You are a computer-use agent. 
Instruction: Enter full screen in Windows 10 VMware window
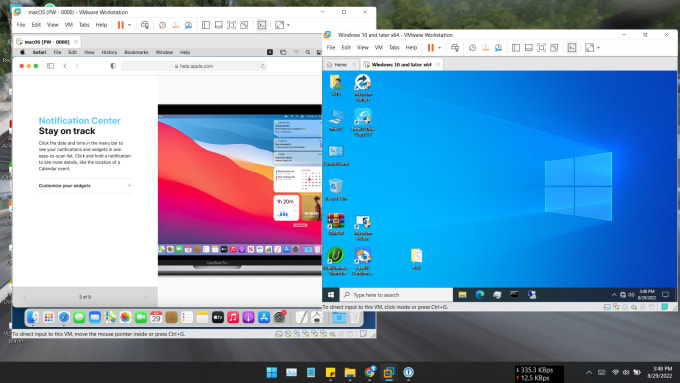click(x=541, y=48)
